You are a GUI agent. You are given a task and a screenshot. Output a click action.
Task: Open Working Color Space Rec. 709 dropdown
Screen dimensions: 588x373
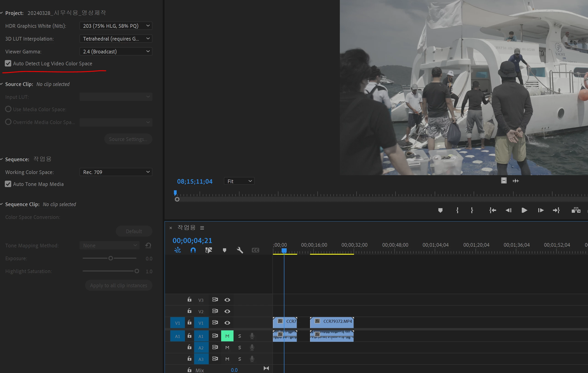[x=116, y=172]
